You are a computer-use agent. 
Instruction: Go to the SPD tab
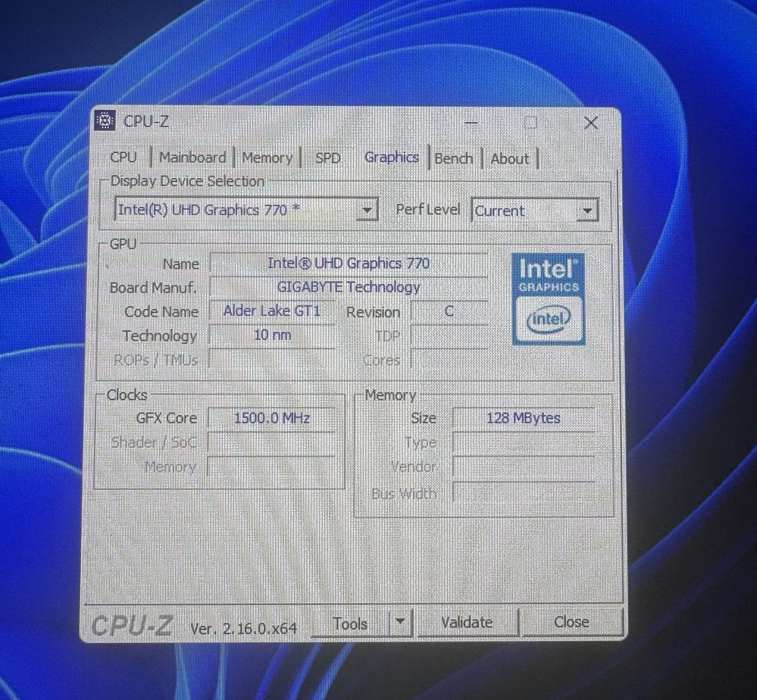pos(328,158)
